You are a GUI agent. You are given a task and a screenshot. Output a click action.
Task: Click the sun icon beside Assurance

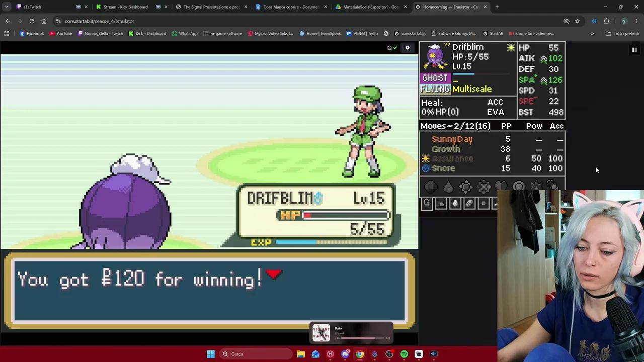426,159
